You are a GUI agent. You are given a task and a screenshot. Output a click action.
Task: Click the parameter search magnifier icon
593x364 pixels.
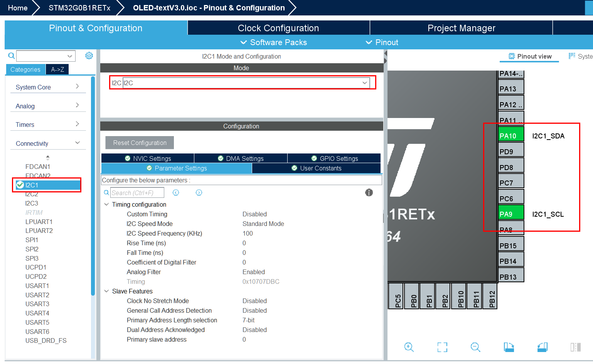(x=106, y=192)
